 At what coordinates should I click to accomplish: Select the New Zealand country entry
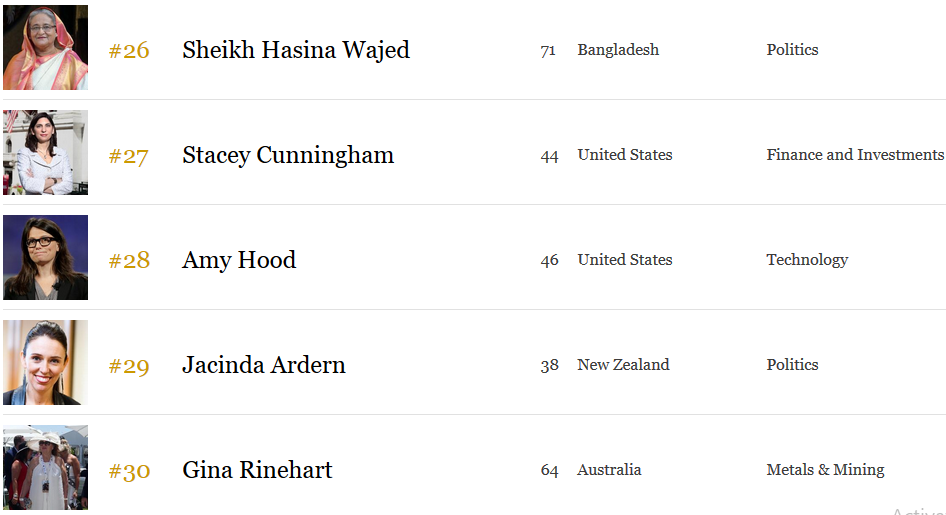tap(623, 364)
